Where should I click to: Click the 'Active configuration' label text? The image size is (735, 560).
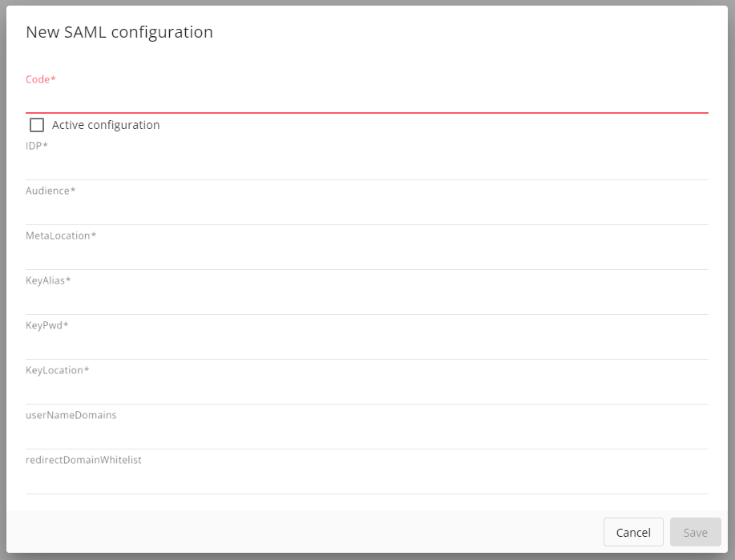106,125
